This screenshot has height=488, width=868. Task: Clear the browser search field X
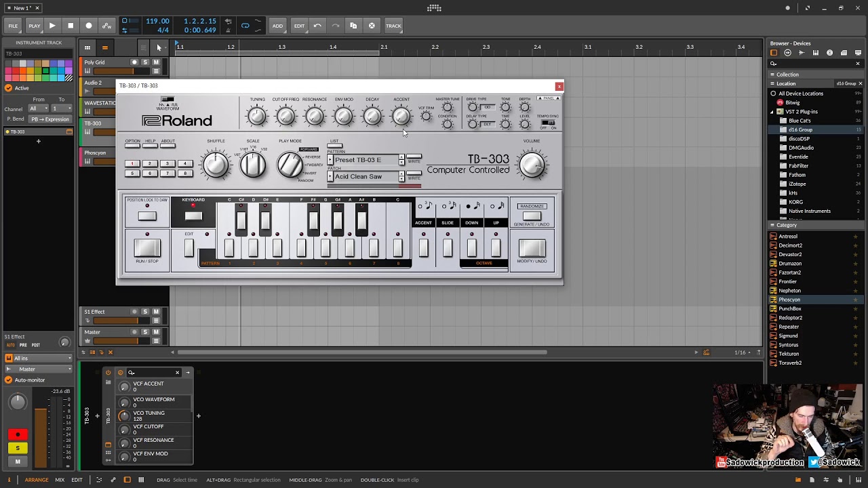(x=857, y=64)
